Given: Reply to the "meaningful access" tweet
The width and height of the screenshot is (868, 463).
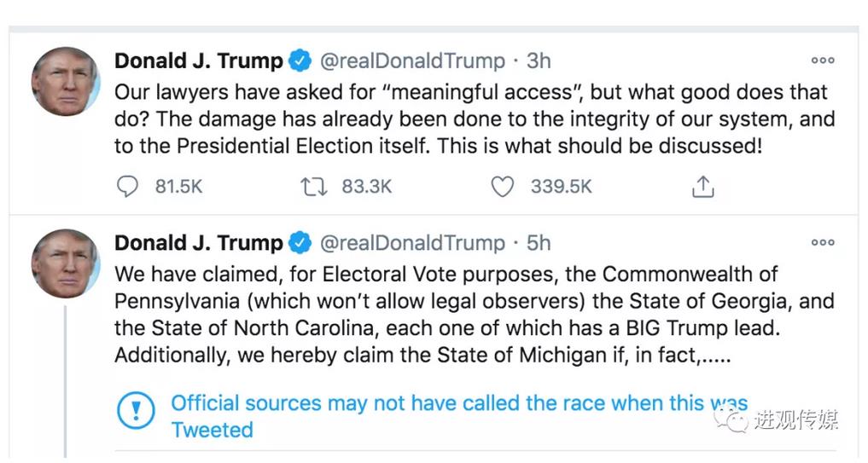Looking at the screenshot, I should point(127,186).
